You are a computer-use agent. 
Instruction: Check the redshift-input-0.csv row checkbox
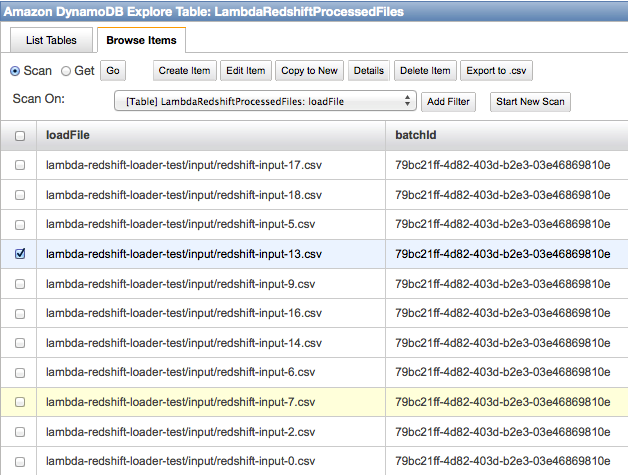coord(20,462)
